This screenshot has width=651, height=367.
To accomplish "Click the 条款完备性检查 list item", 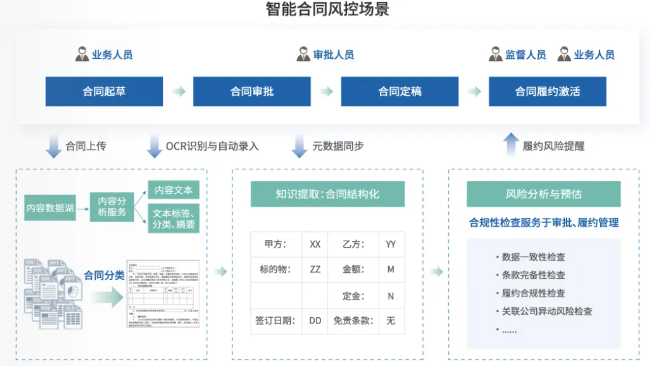I will click(531, 275).
